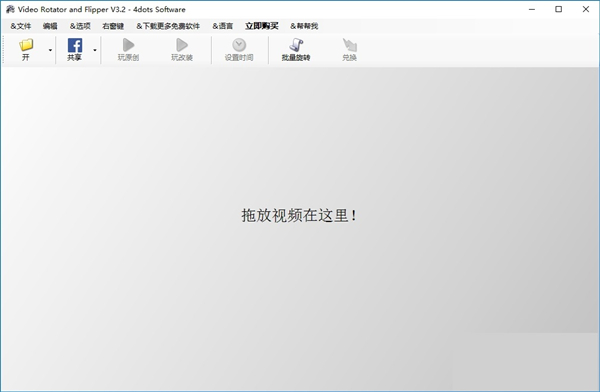The width and height of the screenshot is (600, 392).
Task: Open the 下载更多免费软件 menu
Action: pos(168,26)
